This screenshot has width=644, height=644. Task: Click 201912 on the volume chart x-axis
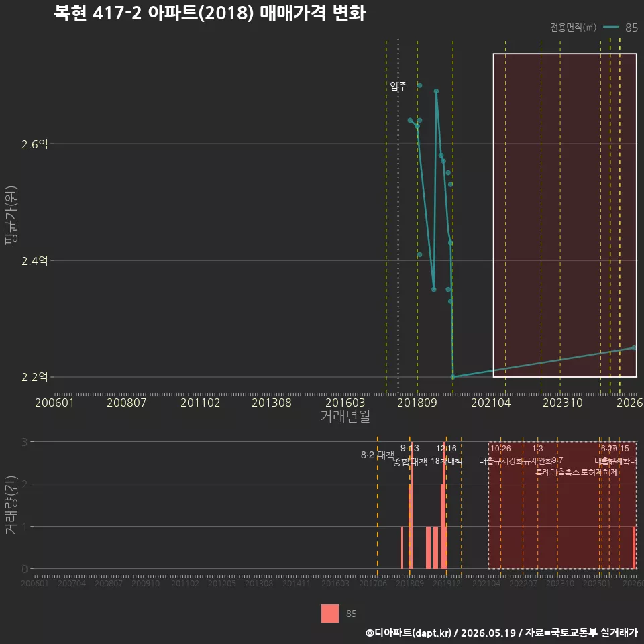(x=447, y=583)
